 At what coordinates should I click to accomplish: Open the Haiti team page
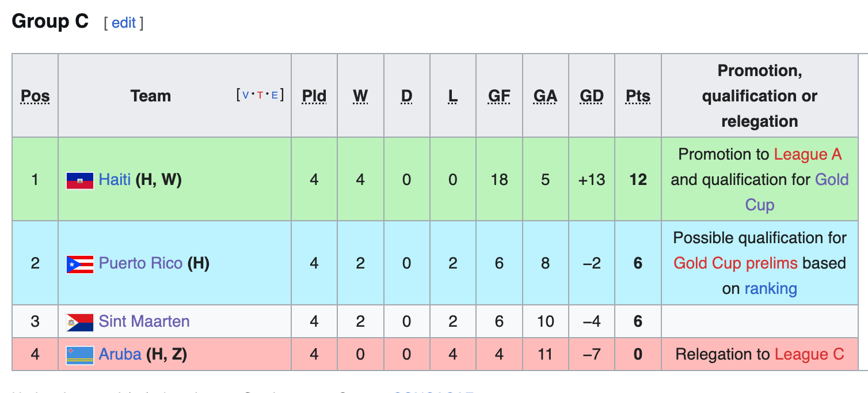tap(115, 180)
